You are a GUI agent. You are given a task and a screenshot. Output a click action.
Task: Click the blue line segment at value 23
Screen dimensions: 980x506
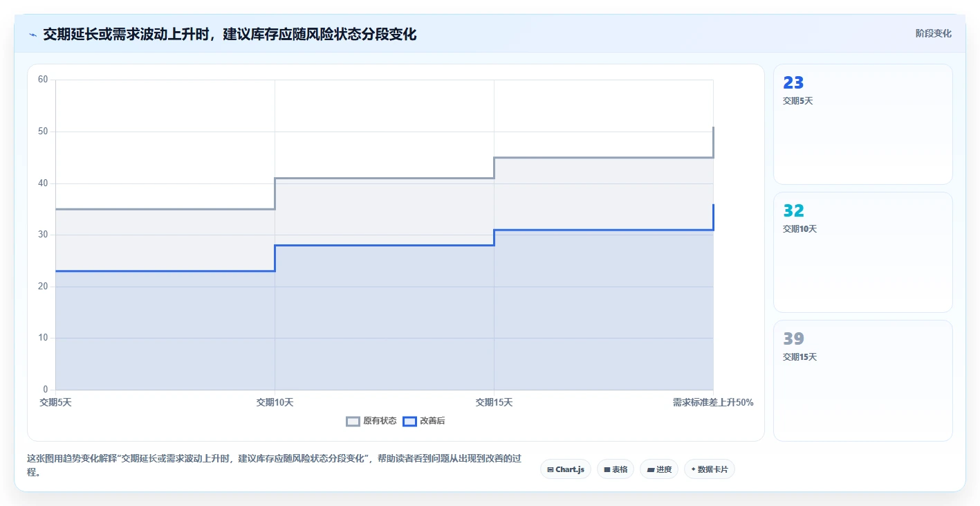tap(165, 271)
